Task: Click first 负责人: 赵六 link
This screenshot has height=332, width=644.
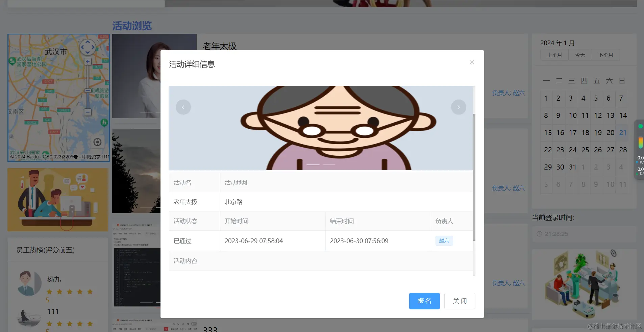Action: 508,93
